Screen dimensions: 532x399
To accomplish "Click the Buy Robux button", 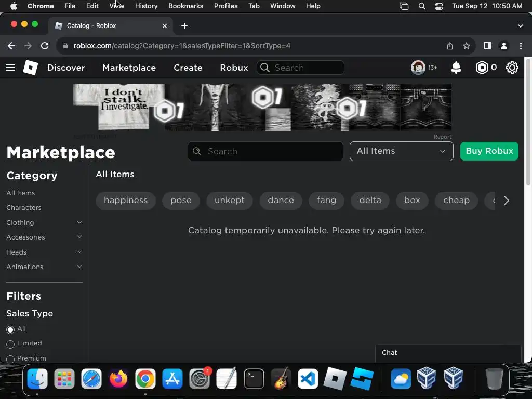I will click(x=489, y=151).
